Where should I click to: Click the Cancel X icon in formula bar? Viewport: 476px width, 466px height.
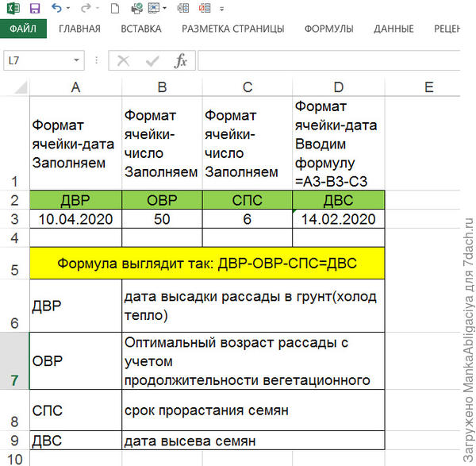tap(124, 61)
